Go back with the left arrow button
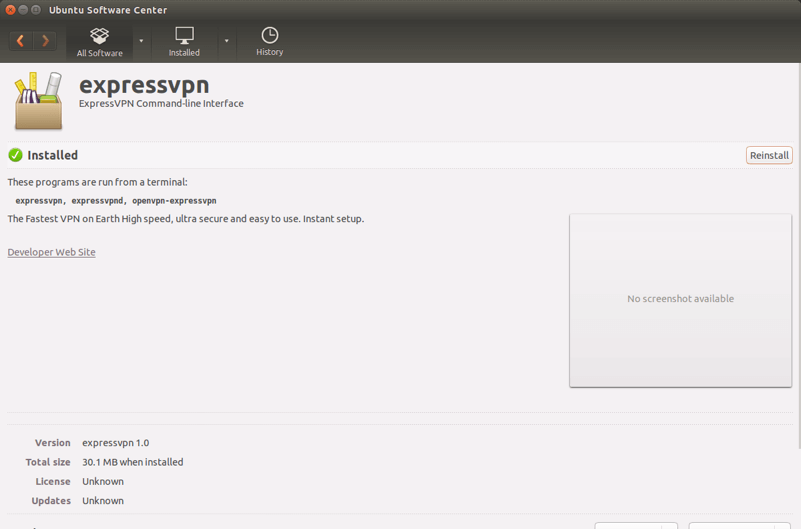 click(x=21, y=41)
